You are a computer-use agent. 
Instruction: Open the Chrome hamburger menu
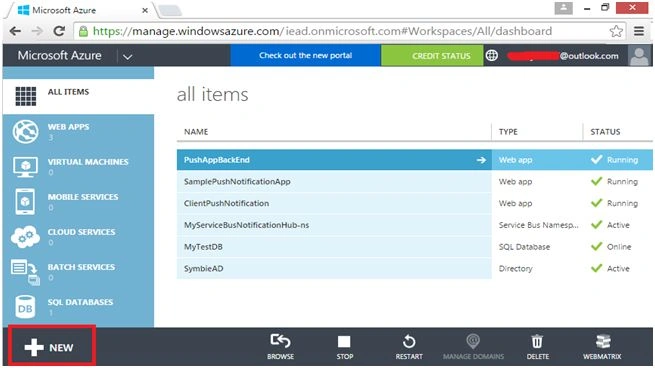[x=639, y=31]
